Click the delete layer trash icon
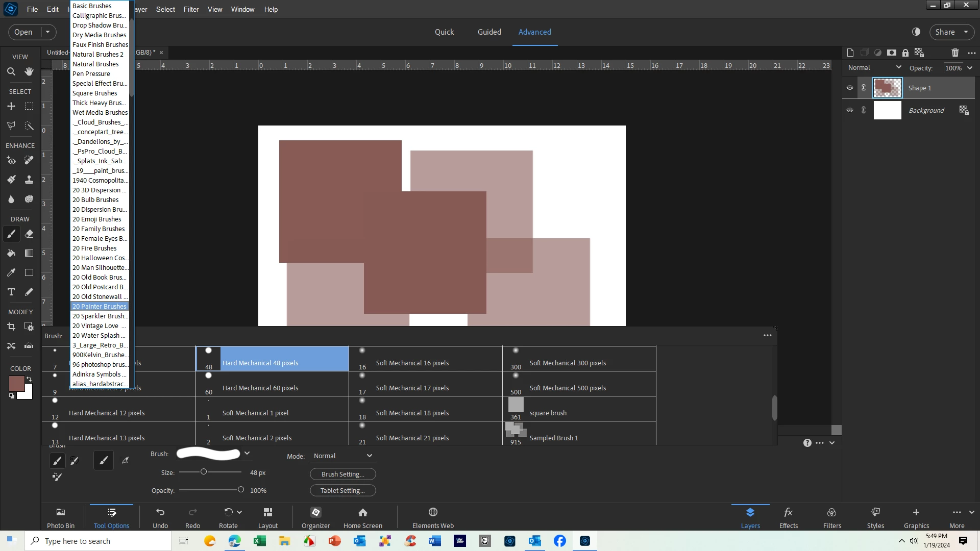 click(955, 53)
